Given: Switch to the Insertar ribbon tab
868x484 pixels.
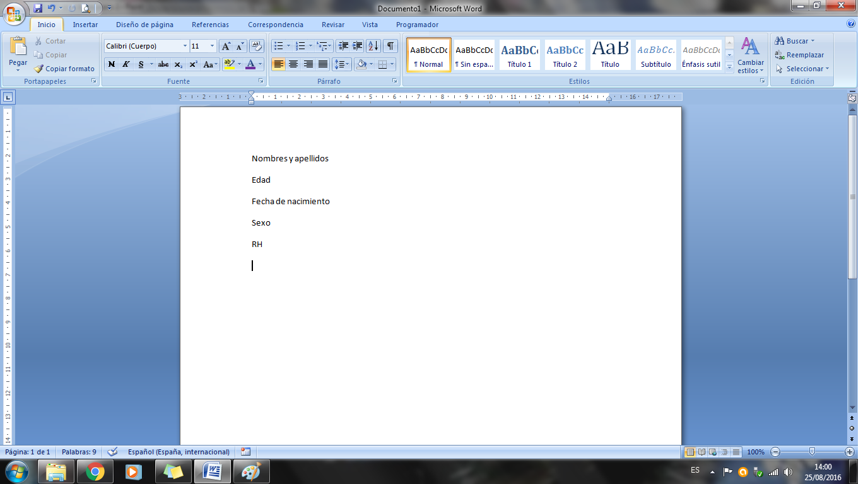Looking at the screenshot, I should pos(85,24).
